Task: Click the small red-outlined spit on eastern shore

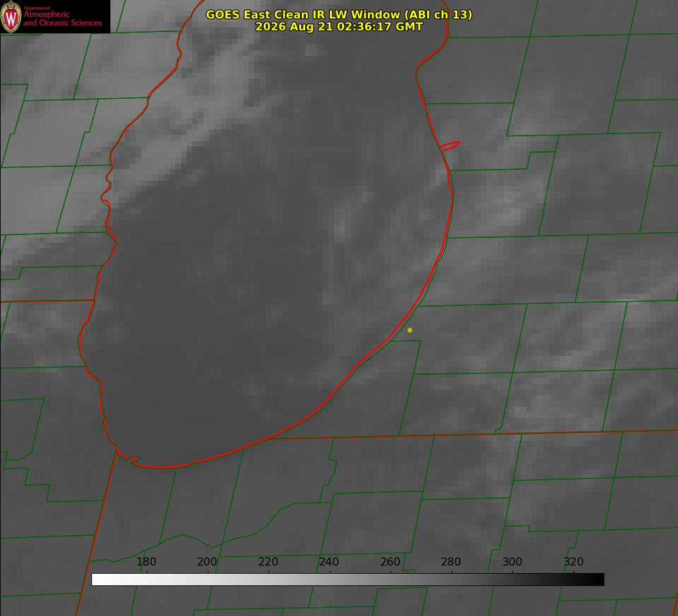Action: (450, 145)
